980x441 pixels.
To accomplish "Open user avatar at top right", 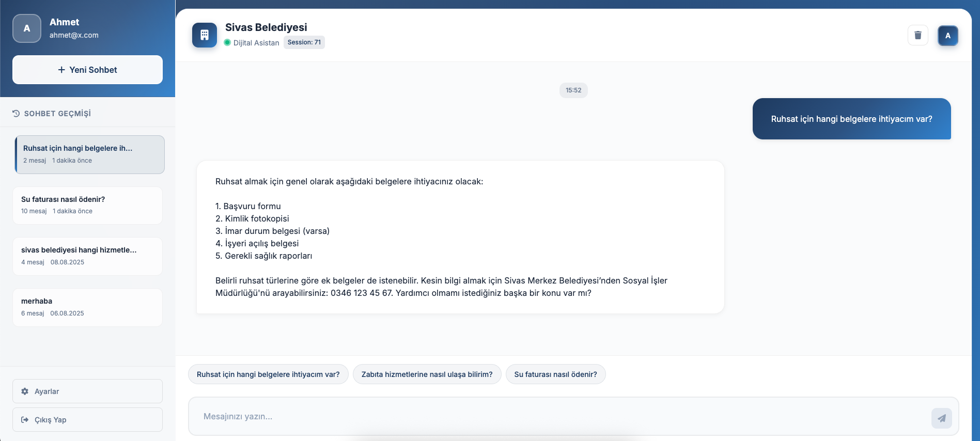I will [x=947, y=36].
